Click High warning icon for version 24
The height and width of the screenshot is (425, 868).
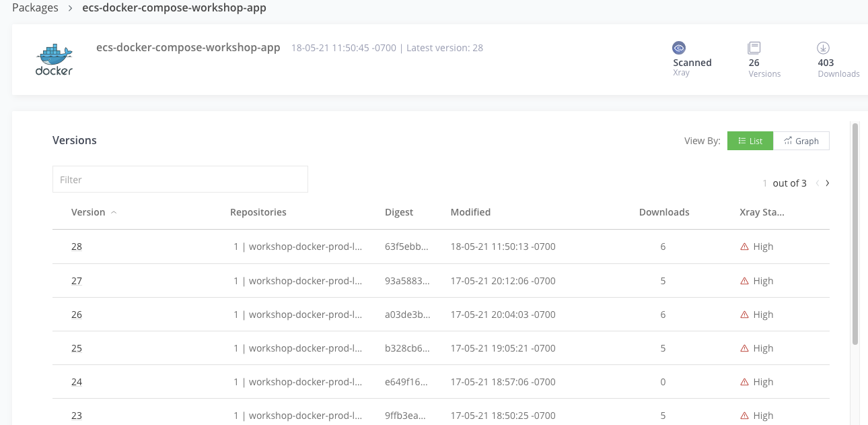coord(744,382)
